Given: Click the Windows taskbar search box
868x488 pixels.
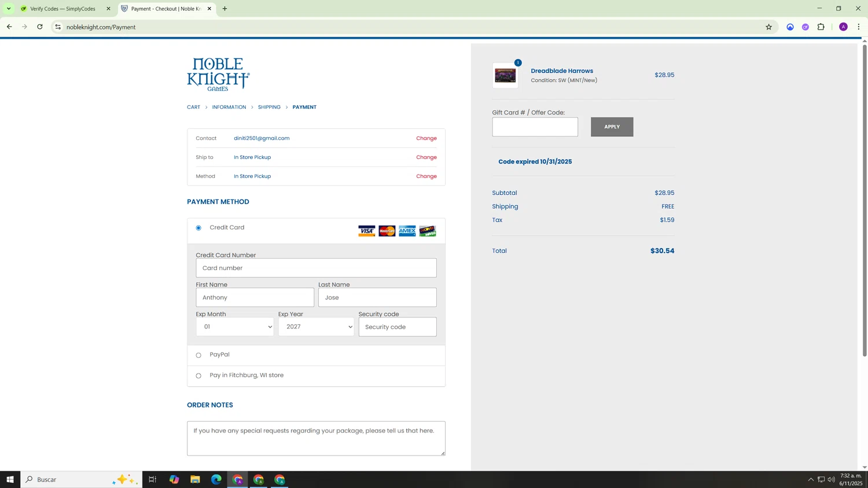Looking at the screenshot, I should 82,479.
